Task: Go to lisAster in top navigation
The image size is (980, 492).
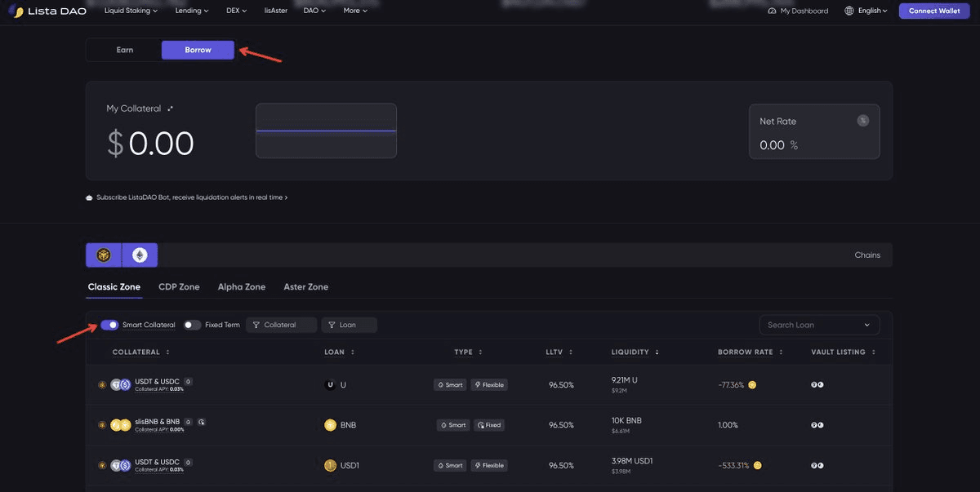Action: 276,11
